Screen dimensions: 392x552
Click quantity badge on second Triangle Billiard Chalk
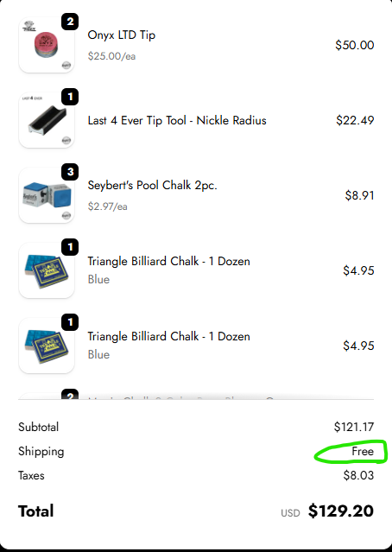pyautogui.click(x=70, y=322)
